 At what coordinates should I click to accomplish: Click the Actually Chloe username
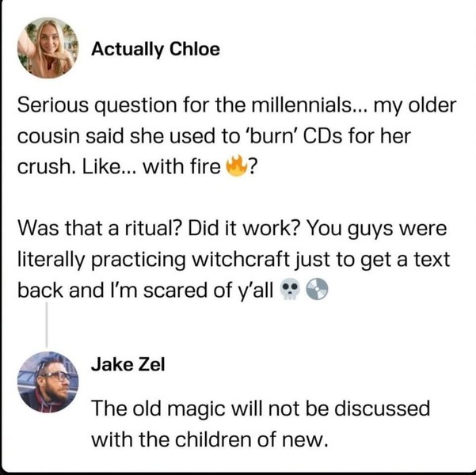155,49
